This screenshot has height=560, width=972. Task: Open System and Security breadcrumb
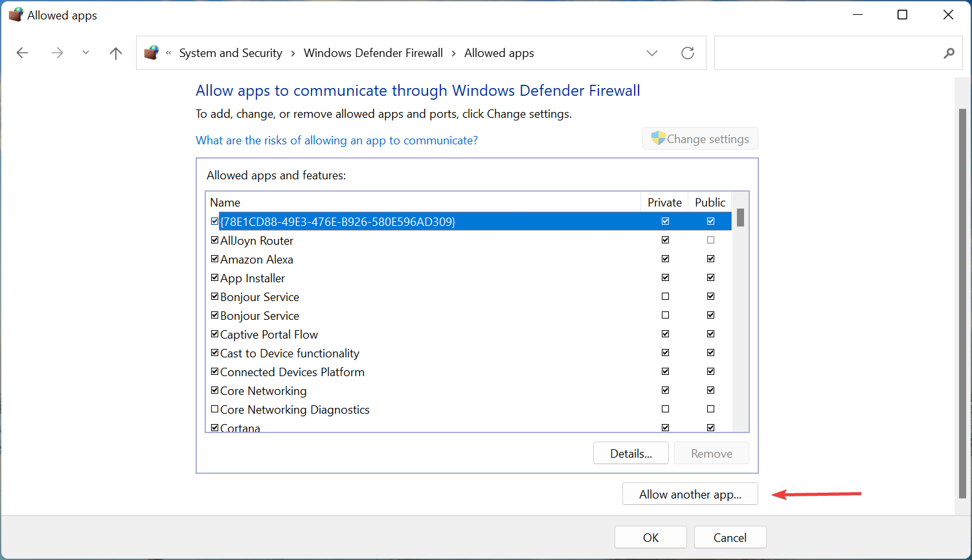[231, 53]
